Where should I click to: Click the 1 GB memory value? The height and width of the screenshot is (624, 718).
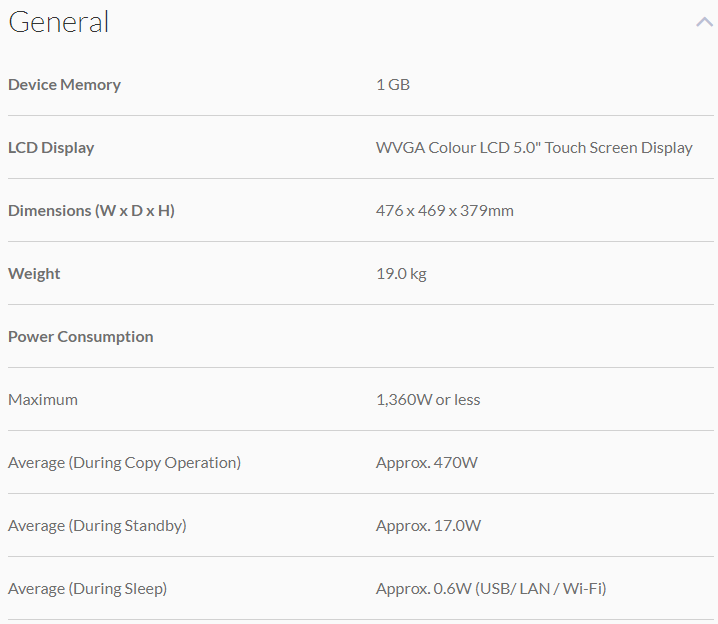coord(393,85)
